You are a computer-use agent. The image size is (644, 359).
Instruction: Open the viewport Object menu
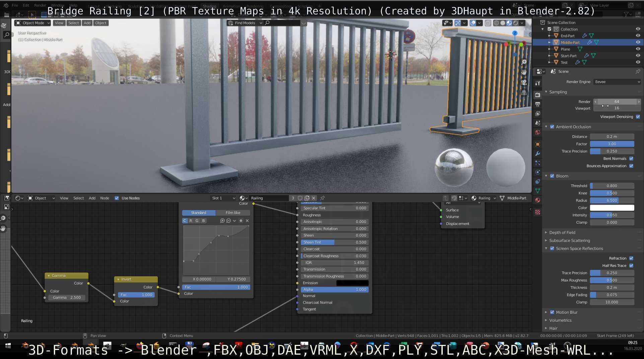click(100, 23)
